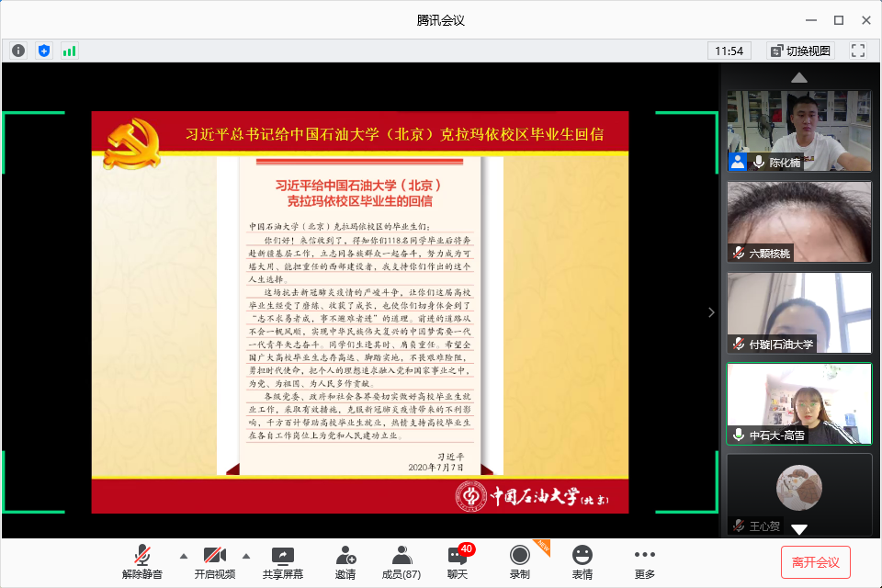
Task: Open camera options chevron next to 开启视频
Action: pyautogui.click(x=245, y=556)
